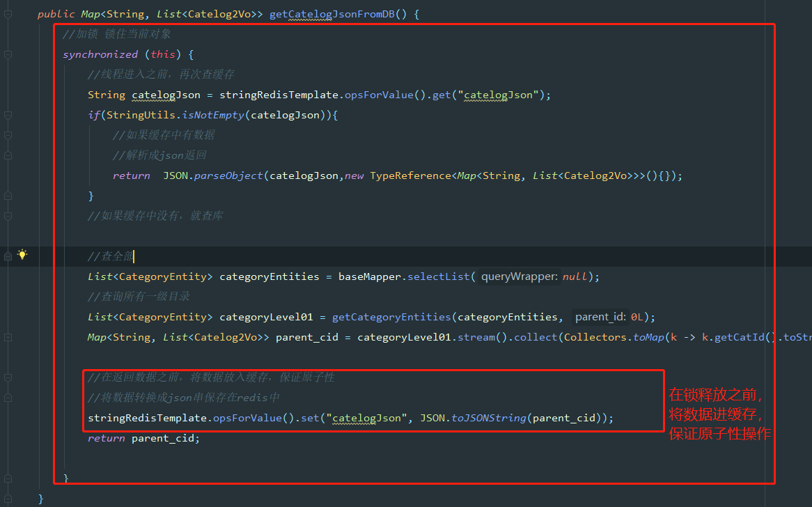The image size is (812, 507).
Task: Click the //线程进入之前,再次查缓存 comment
Action: tap(161, 75)
